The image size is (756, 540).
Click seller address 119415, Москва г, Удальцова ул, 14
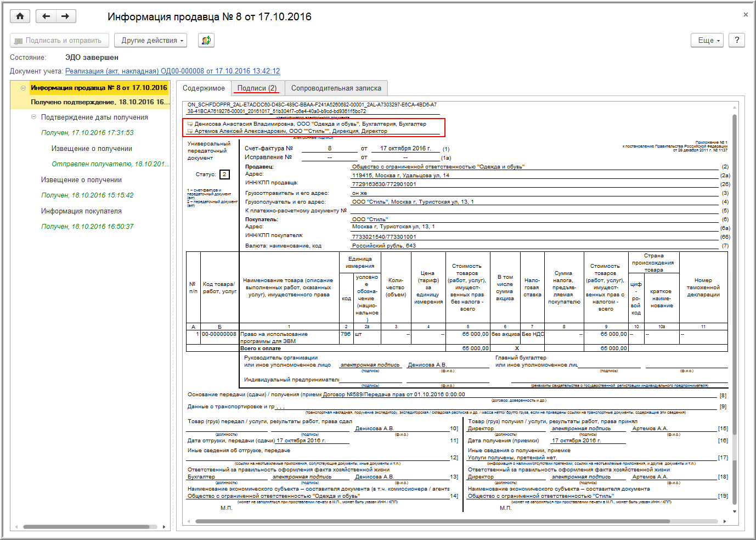400,176
